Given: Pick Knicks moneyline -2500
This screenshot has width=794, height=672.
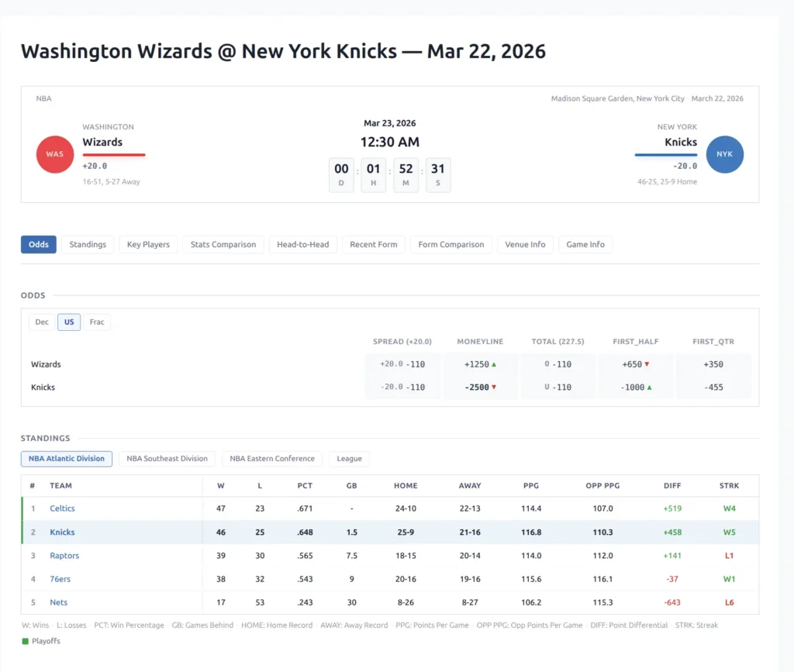Looking at the screenshot, I should pyautogui.click(x=480, y=387).
